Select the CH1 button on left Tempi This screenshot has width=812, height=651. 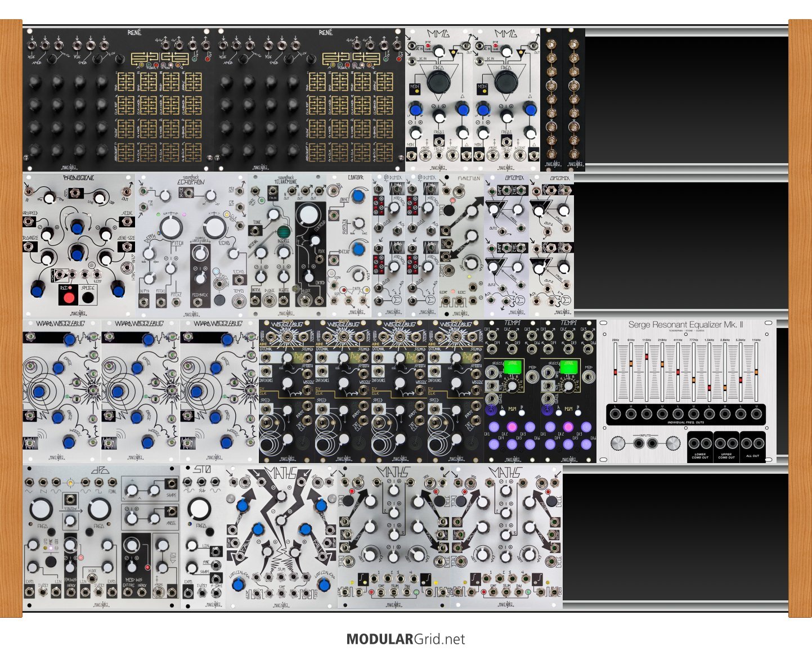point(494,427)
